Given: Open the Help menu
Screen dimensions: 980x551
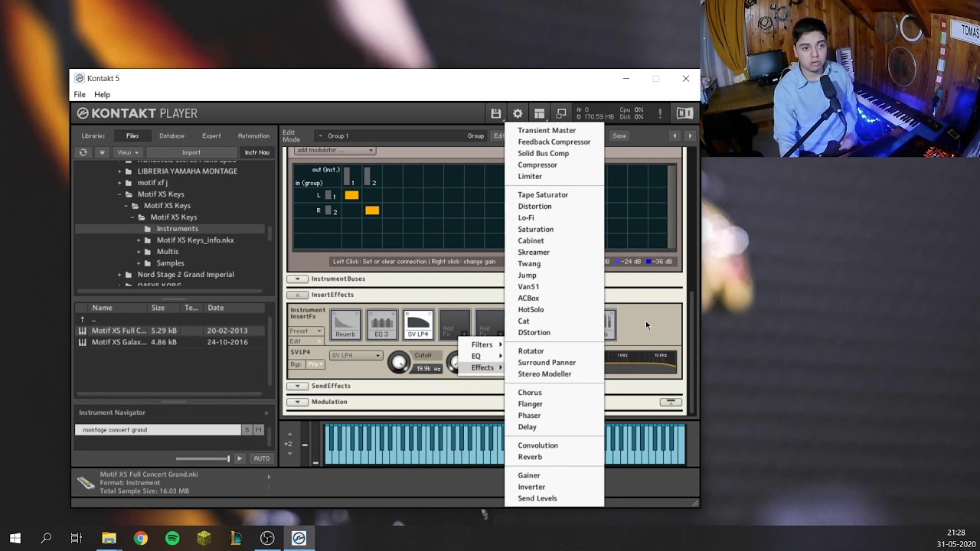Looking at the screenshot, I should pos(102,95).
